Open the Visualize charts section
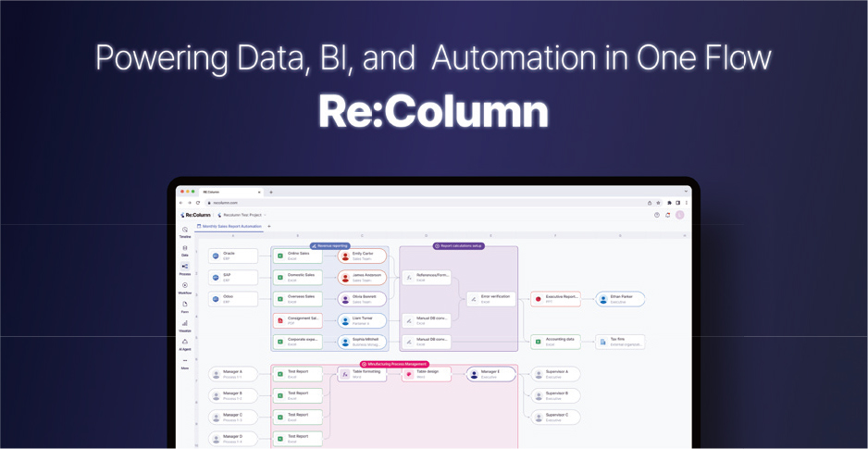 185,325
